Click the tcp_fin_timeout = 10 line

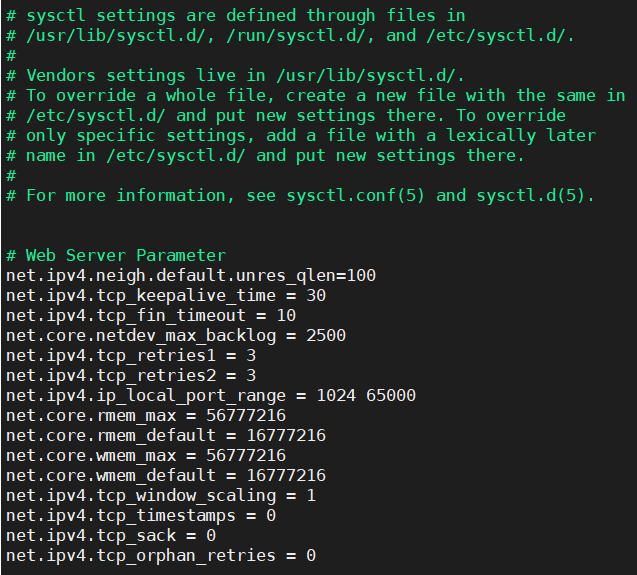point(151,316)
